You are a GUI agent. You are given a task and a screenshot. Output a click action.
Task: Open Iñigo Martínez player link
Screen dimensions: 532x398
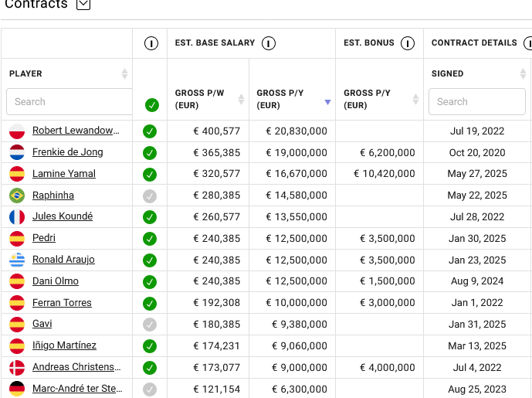[64, 345]
